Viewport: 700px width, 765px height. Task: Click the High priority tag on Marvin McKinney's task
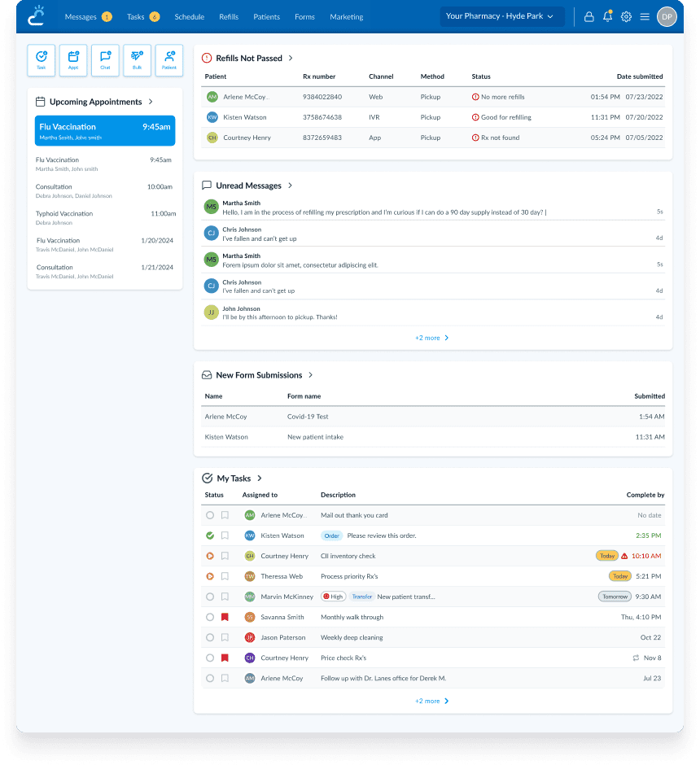point(333,597)
